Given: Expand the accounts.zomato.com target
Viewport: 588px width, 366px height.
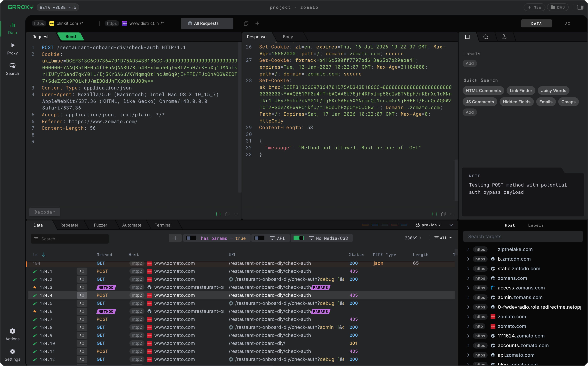Looking at the screenshot, I should [x=468, y=346].
